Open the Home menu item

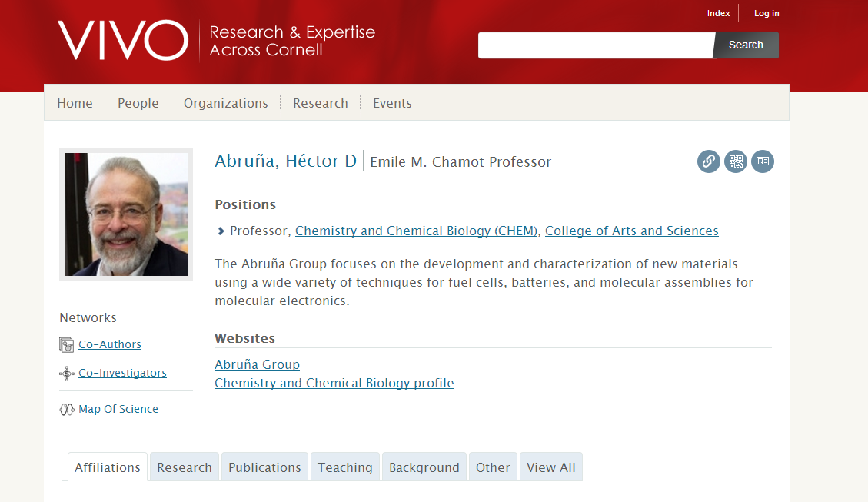(x=75, y=103)
